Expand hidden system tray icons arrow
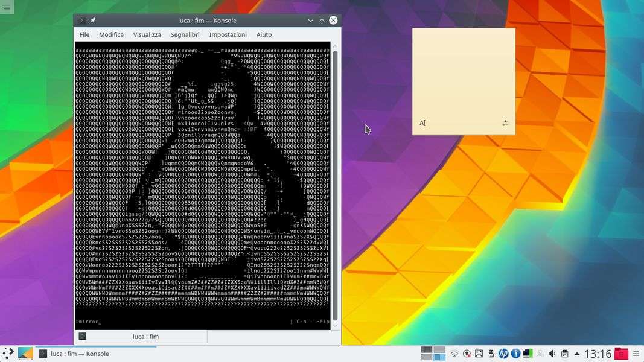Image resolution: width=644 pixels, height=362 pixels. tap(577, 354)
